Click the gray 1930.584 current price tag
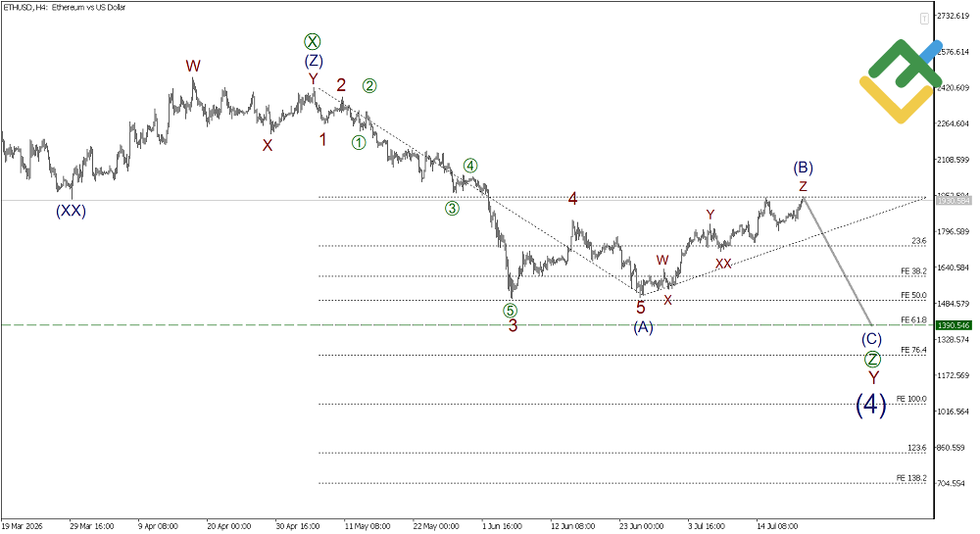The width and height of the screenshot is (980, 534). (954, 201)
